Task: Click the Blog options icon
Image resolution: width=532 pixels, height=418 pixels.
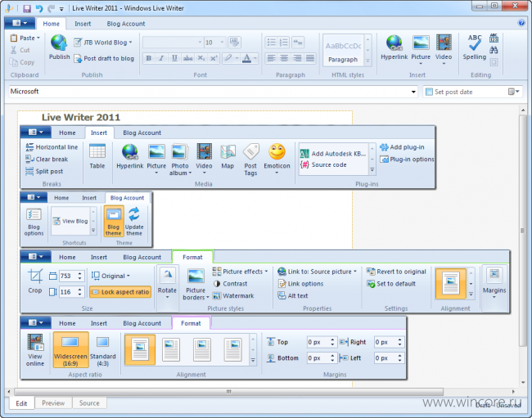Action: pos(34,214)
